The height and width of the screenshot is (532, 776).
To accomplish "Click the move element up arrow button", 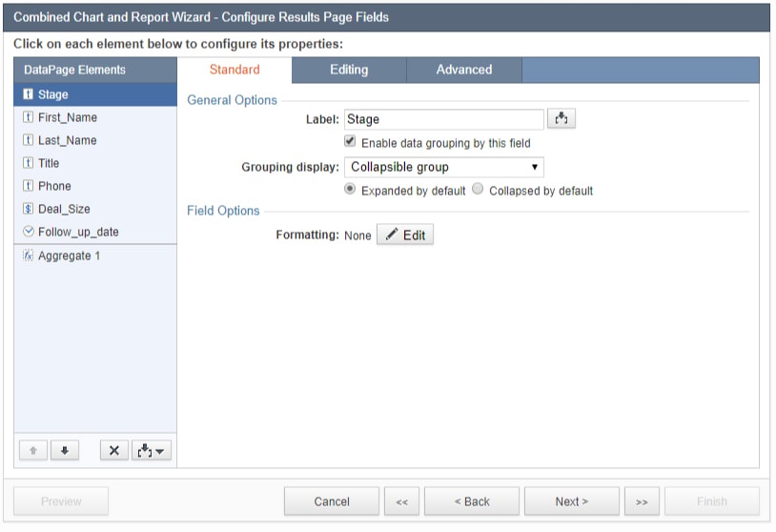I will 34,451.
